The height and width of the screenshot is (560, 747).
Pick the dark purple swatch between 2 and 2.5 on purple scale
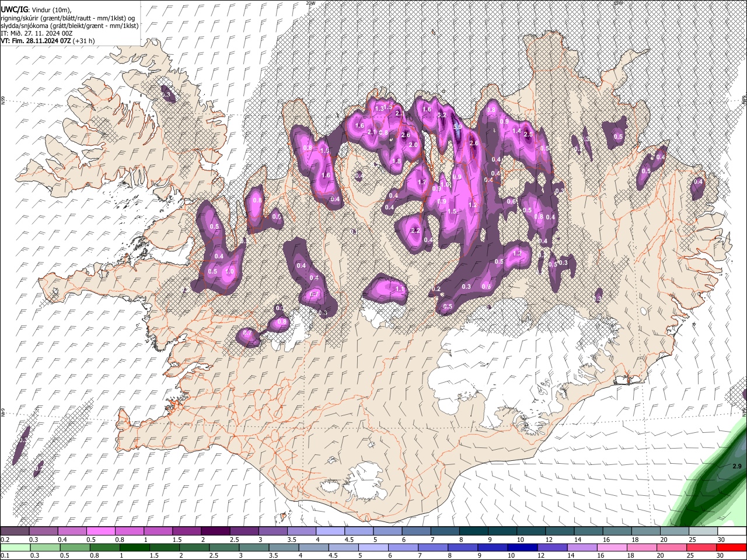coord(215,531)
